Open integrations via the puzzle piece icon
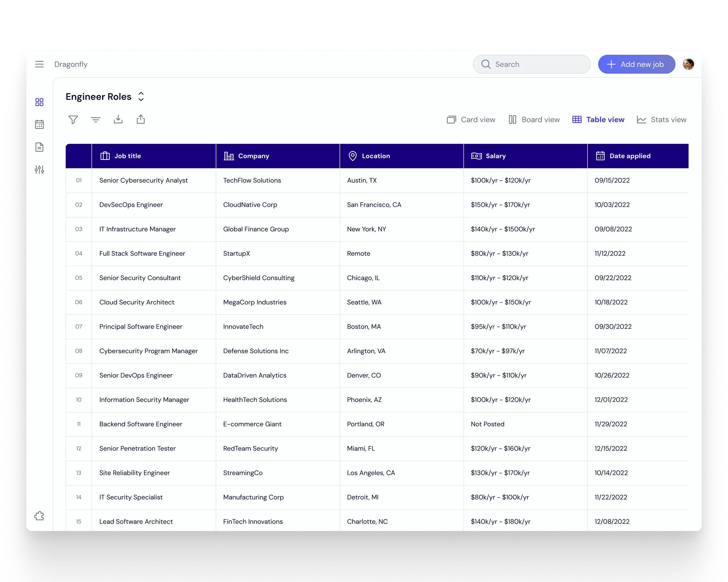Image resolution: width=728 pixels, height=582 pixels. tap(39, 516)
